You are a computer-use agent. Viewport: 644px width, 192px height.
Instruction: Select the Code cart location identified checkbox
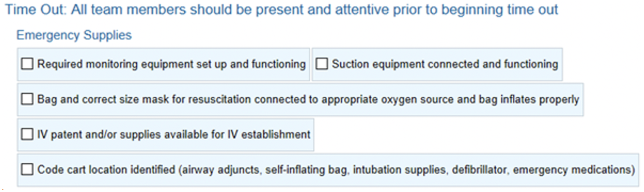[x=27, y=169]
